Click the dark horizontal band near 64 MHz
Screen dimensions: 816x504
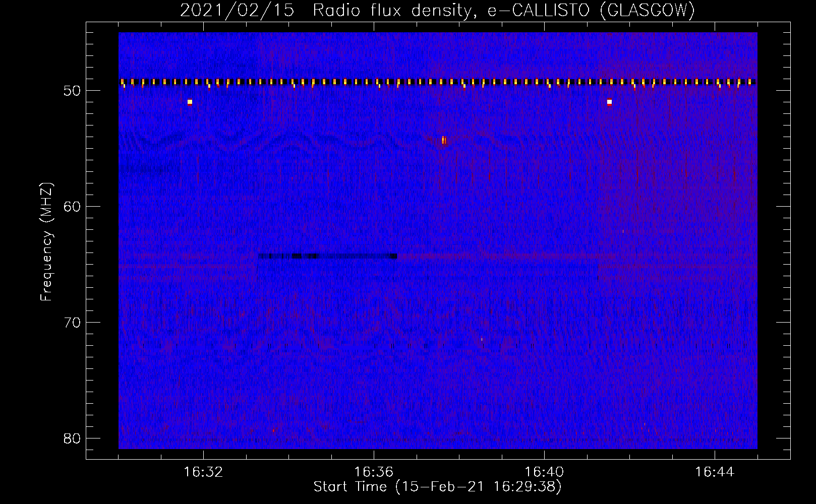point(328,257)
